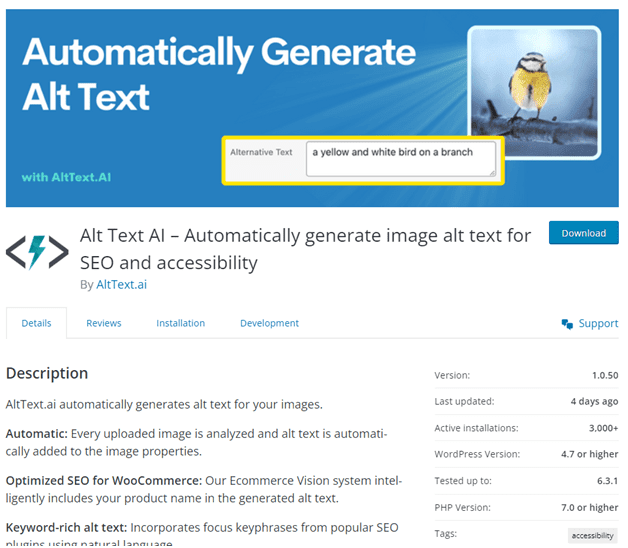Click the 'Automatically Generate Alt Text' banner headline
Screen dimensions: 628x548
coord(219,74)
